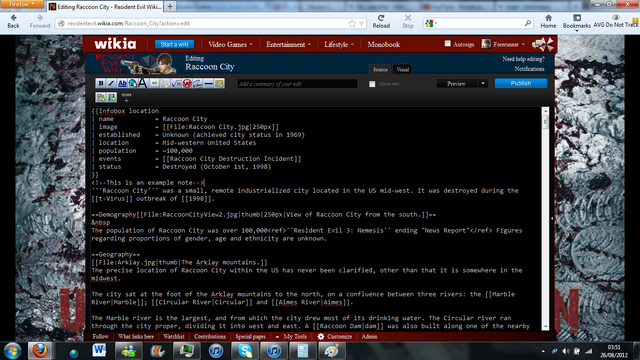Toggle the Minor edit checkbox

coord(372,84)
